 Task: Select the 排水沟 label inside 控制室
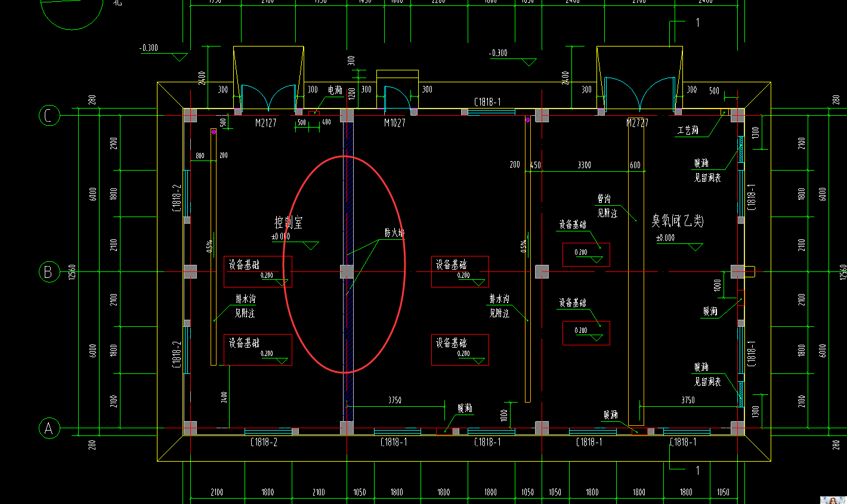[245, 299]
